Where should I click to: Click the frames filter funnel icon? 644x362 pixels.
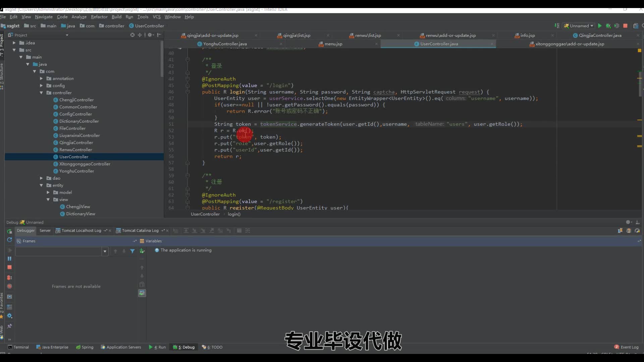pyautogui.click(x=132, y=251)
